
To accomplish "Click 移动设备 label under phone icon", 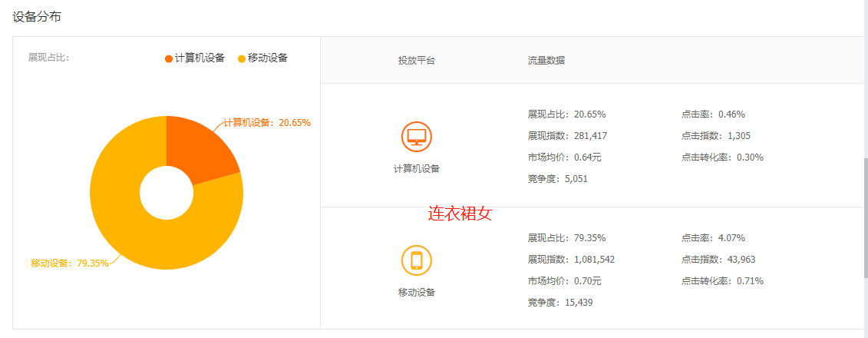I will click(416, 292).
